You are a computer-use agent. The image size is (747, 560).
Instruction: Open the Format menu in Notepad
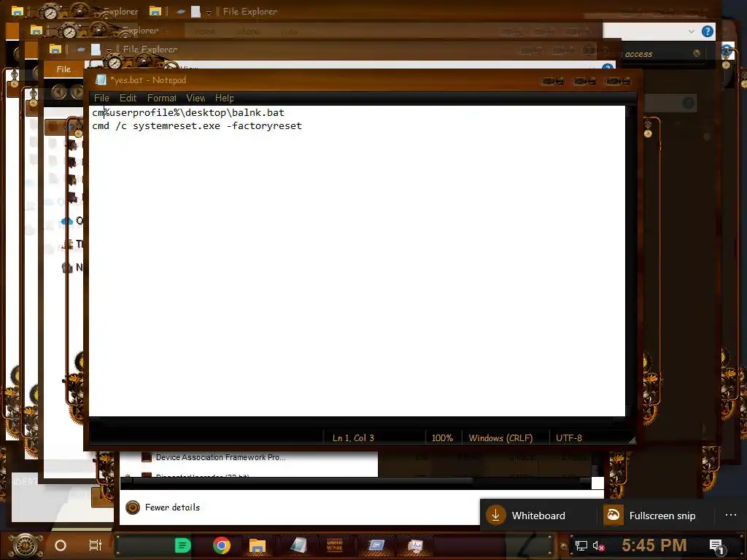[x=161, y=98]
